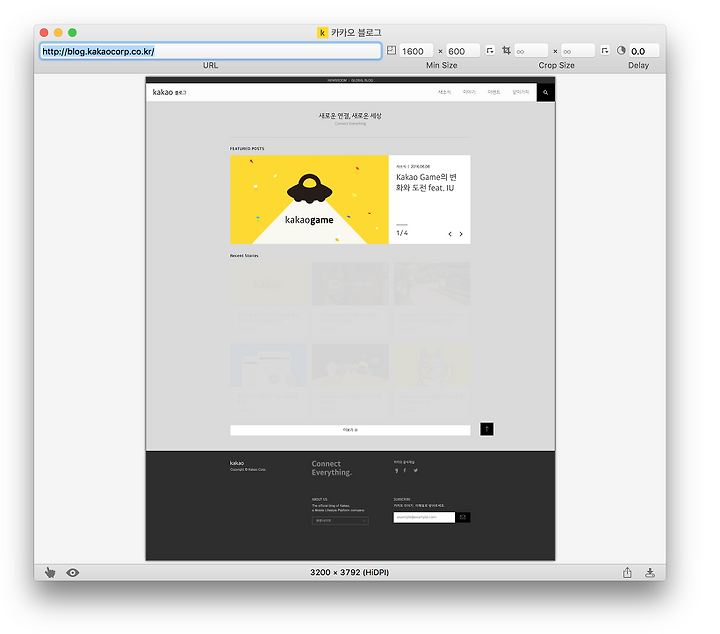The height and width of the screenshot is (634, 720).
Task: Click the crop width field
Action: [x=531, y=51]
